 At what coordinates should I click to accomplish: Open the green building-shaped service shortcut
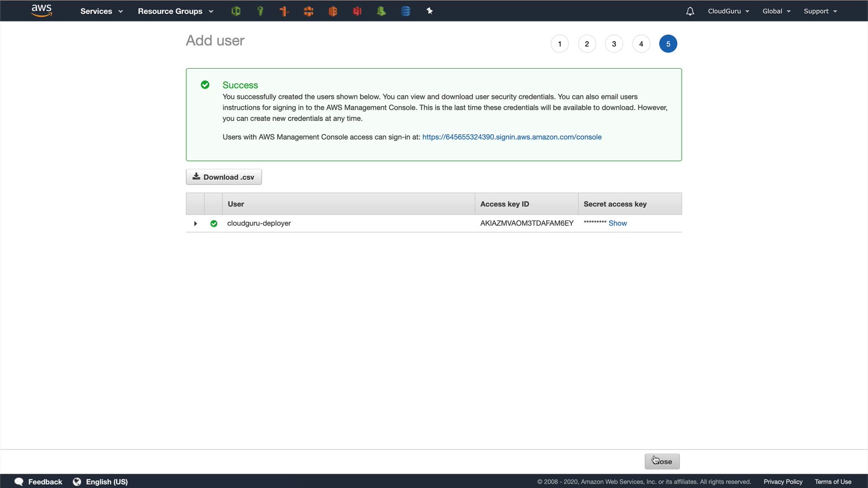[381, 11]
